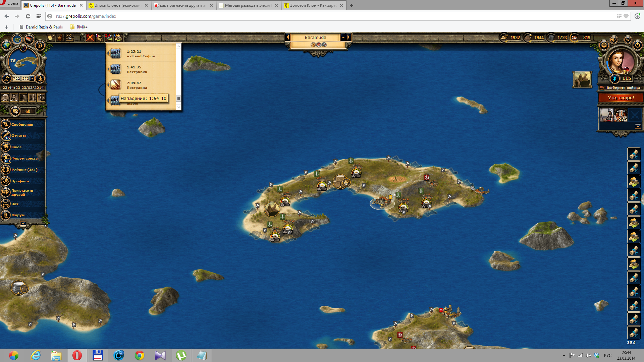Expand the axll and Софья movement arrow
Viewport: 644px width, 362px height.
coord(109,54)
